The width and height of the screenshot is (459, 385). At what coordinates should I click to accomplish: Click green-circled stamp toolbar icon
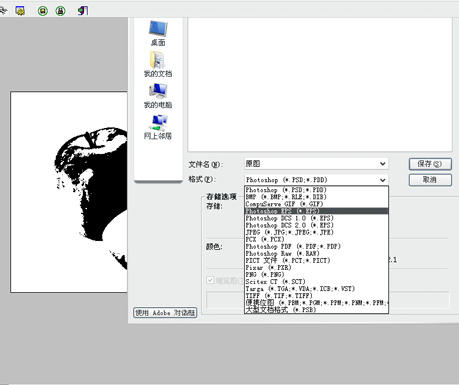tap(60, 11)
